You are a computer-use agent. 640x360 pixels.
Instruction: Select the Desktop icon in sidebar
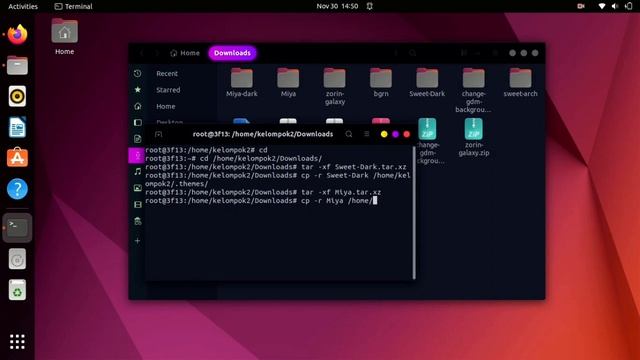point(138,122)
